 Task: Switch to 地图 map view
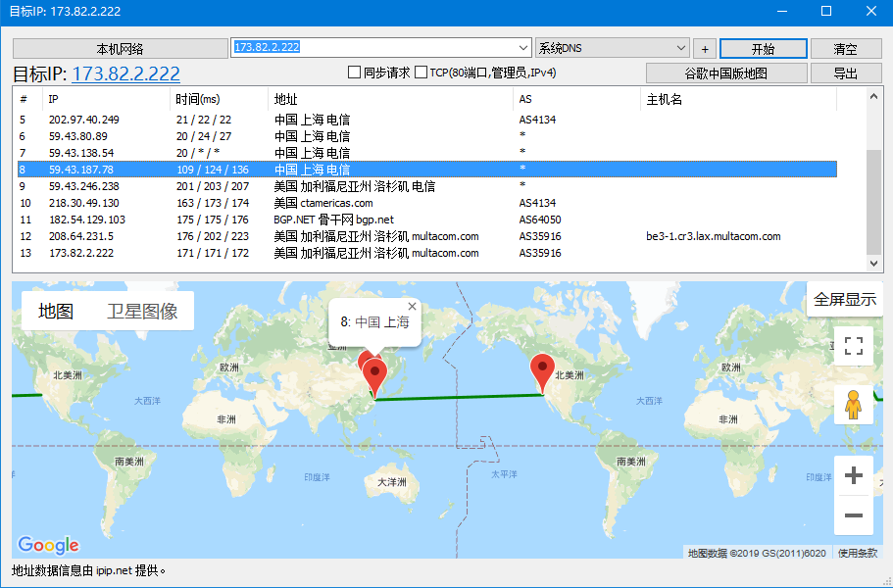(56, 312)
